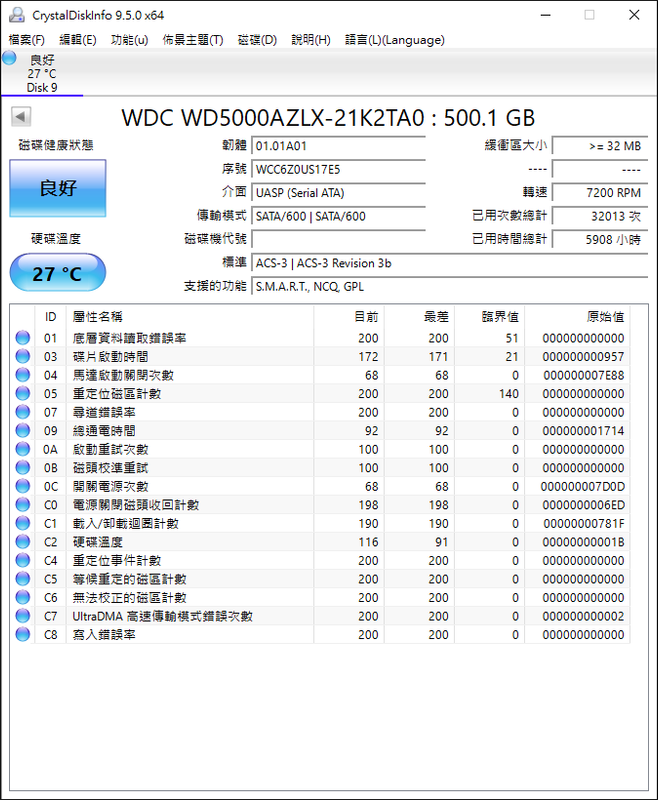Click status orb for ID C0 row

[22, 505]
